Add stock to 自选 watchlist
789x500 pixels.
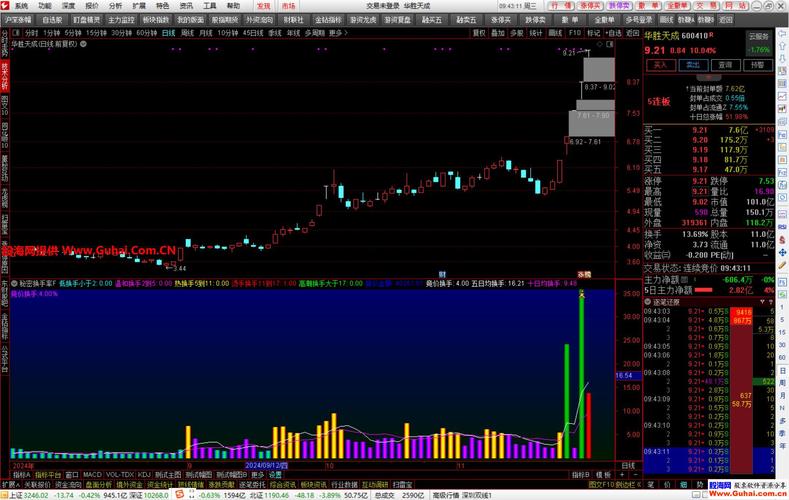pos(610,32)
